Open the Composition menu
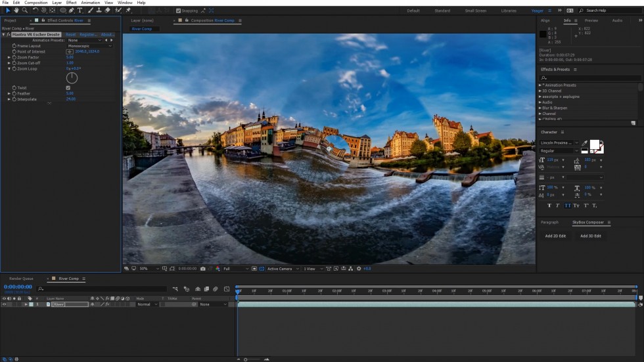Viewport: 644px width, 362px height. point(36,3)
